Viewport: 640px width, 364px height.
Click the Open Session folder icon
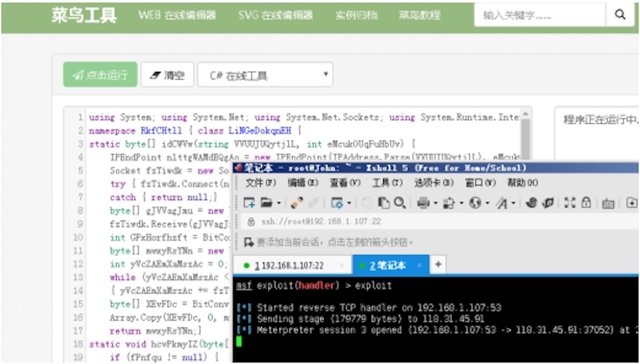click(x=266, y=202)
